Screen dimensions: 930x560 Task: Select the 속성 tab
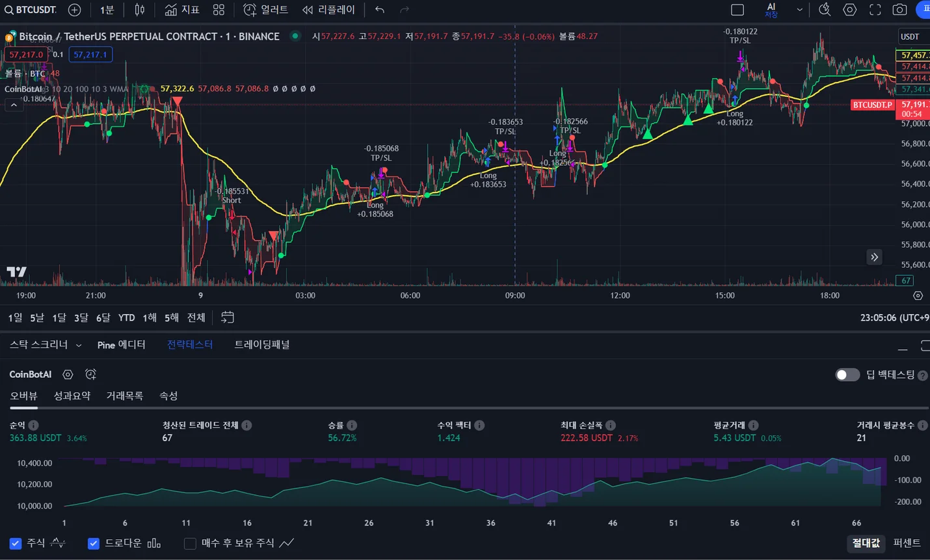(168, 395)
